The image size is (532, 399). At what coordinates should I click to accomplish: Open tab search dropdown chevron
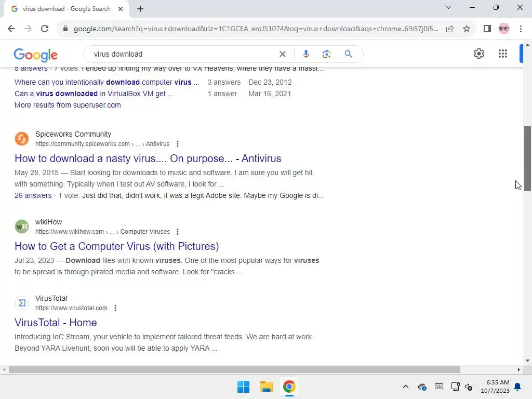click(x=448, y=7)
